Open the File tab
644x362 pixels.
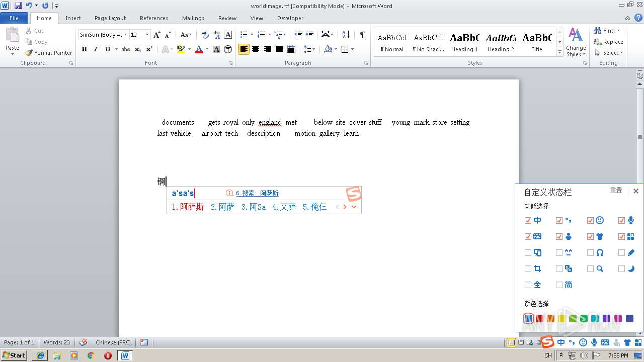[14, 18]
